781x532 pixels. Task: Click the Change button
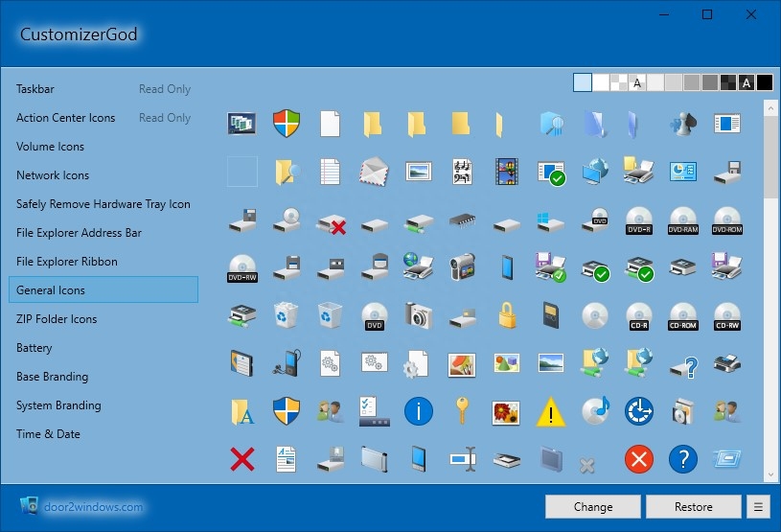click(593, 506)
